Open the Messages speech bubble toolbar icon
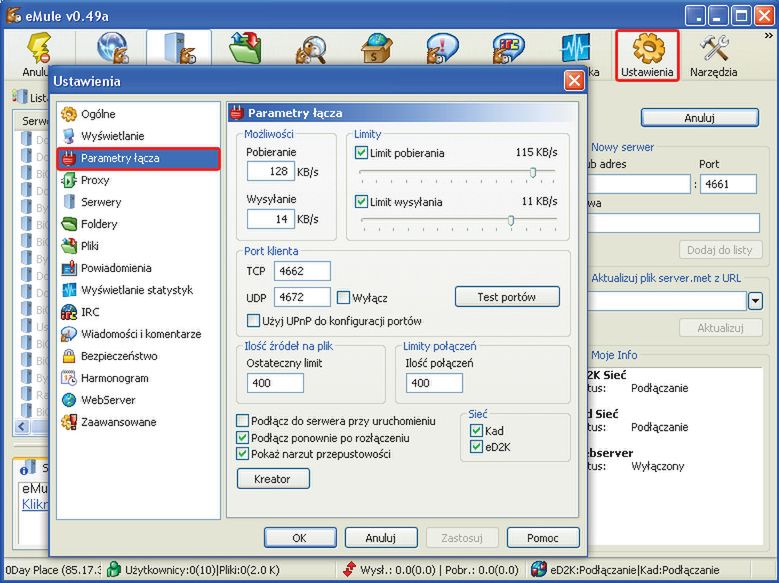779x583 pixels. [442, 48]
